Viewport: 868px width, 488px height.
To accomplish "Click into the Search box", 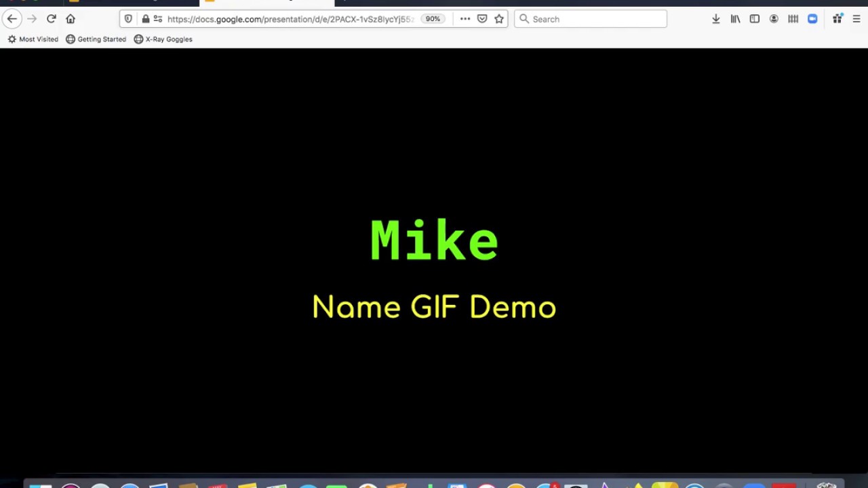I will coord(591,19).
